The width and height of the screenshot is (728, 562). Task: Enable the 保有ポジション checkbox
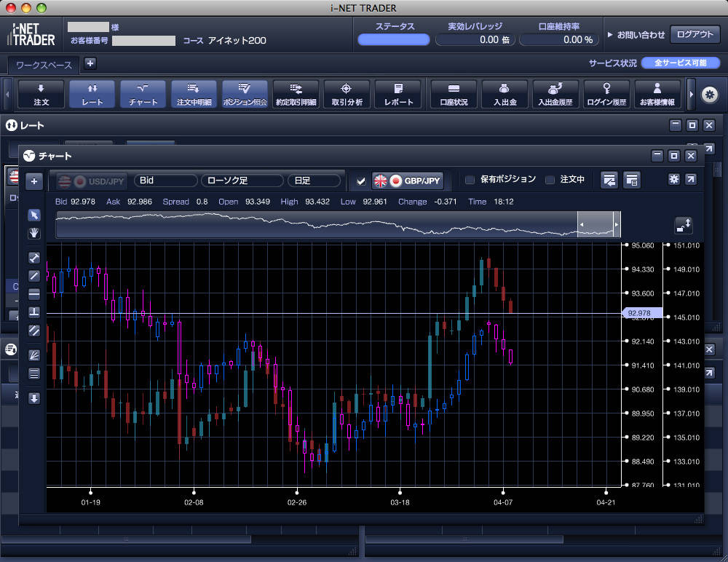[470, 180]
